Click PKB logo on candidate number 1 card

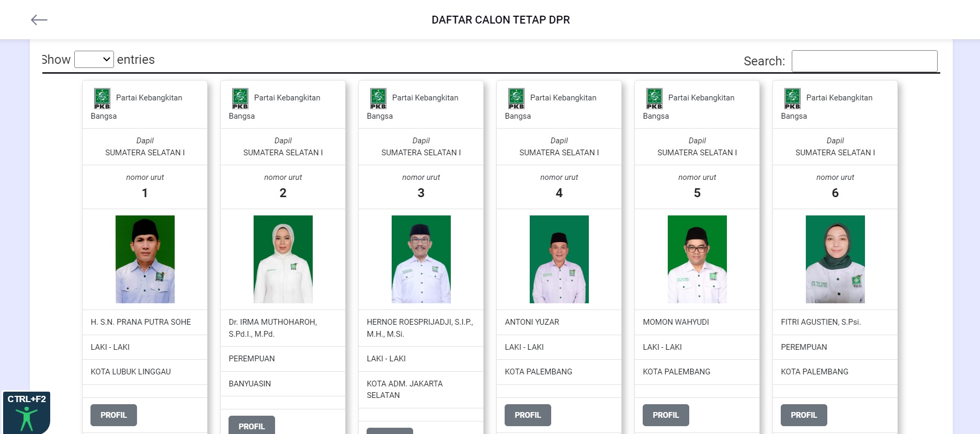tap(102, 98)
